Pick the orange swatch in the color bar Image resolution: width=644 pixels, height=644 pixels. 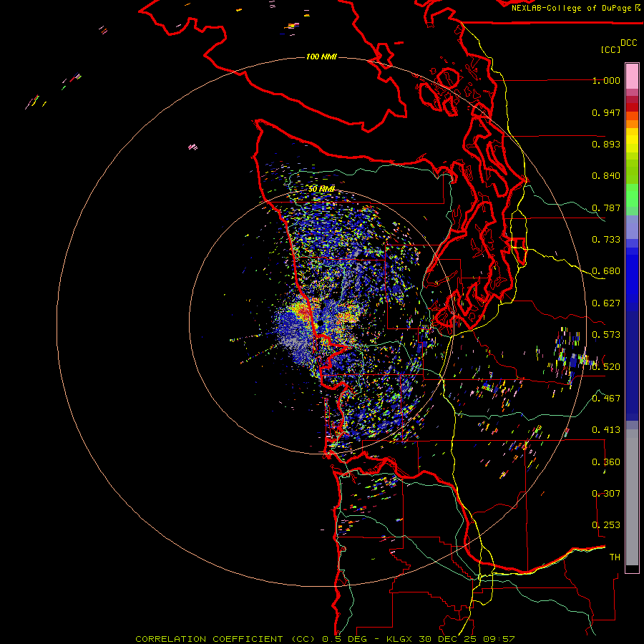coord(632,124)
